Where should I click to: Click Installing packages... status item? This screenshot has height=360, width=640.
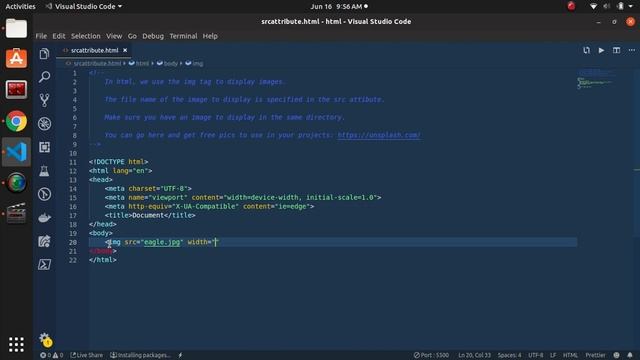(140, 355)
